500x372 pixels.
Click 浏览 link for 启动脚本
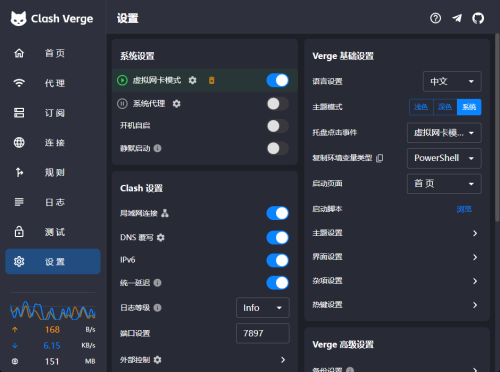pyautogui.click(x=464, y=209)
